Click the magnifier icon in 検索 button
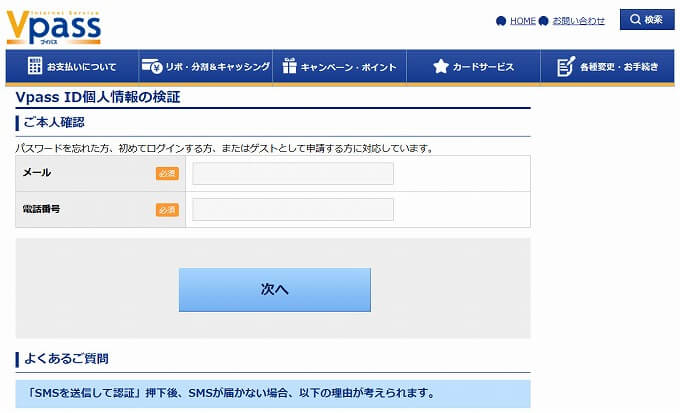The image size is (680, 413). (x=634, y=20)
